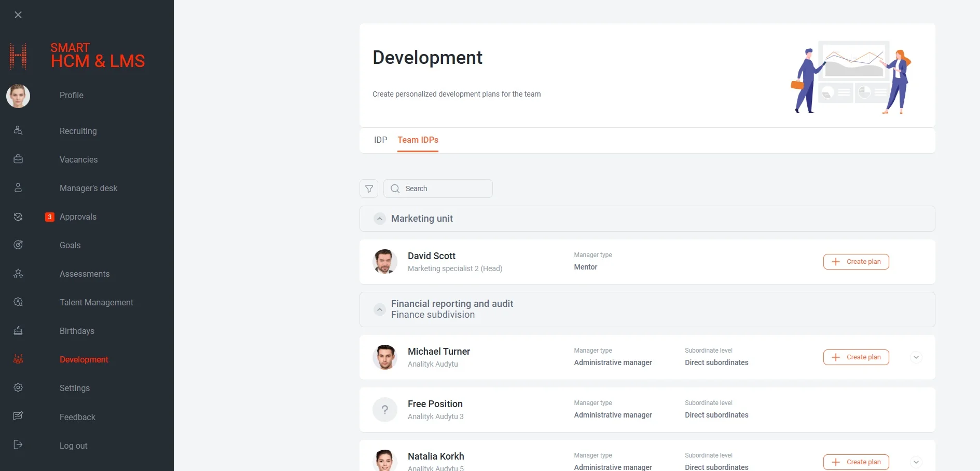Screen dimensions: 980x471
Task: Click the Vacancies briefcase icon
Action: (x=18, y=159)
